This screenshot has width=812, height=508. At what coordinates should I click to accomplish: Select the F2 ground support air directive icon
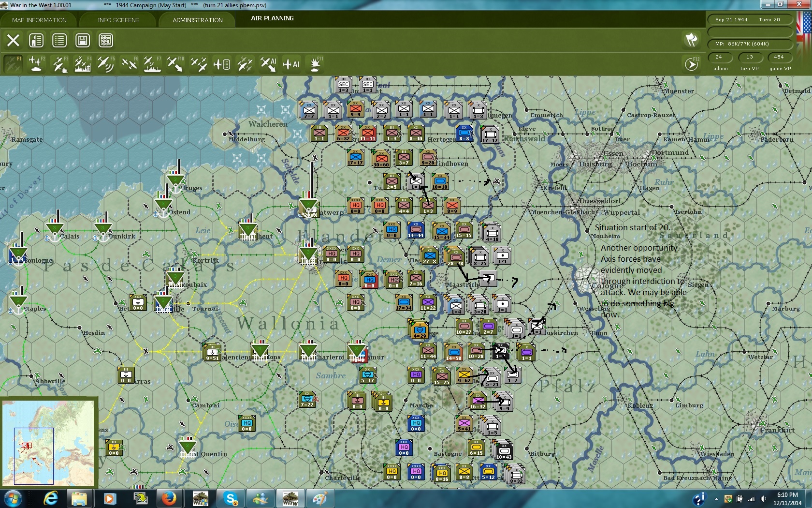(36, 64)
